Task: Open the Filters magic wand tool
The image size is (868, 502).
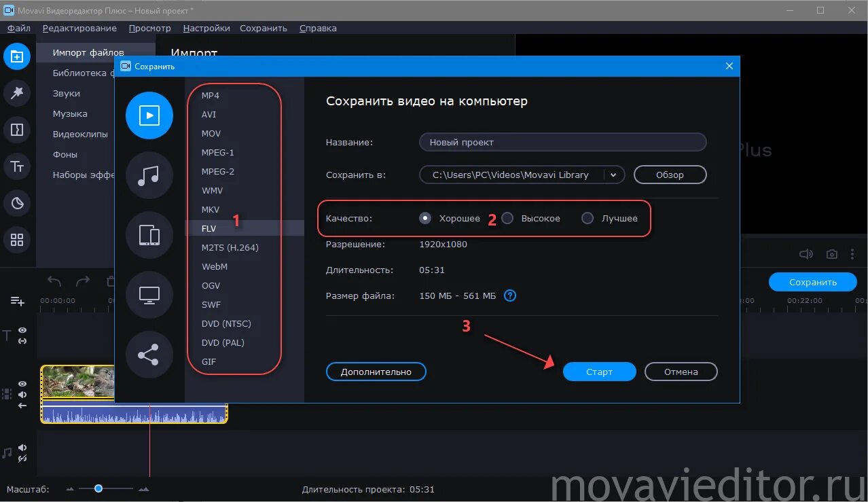Action: click(x=17, y=93)
